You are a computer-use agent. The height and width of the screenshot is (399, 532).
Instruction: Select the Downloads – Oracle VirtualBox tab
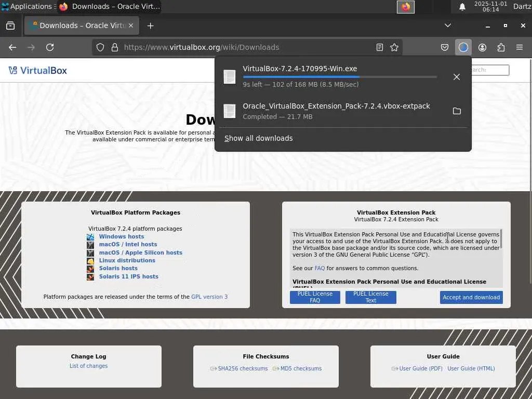pos(82,25)
